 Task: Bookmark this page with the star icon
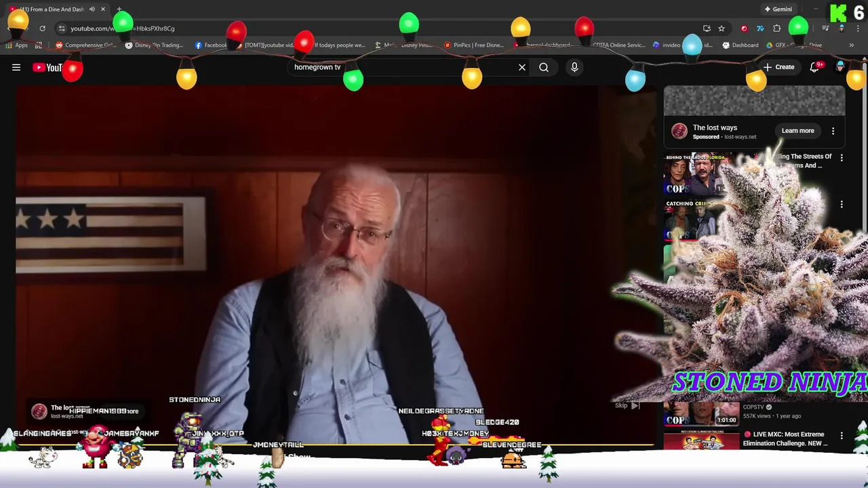click(722, 28)
